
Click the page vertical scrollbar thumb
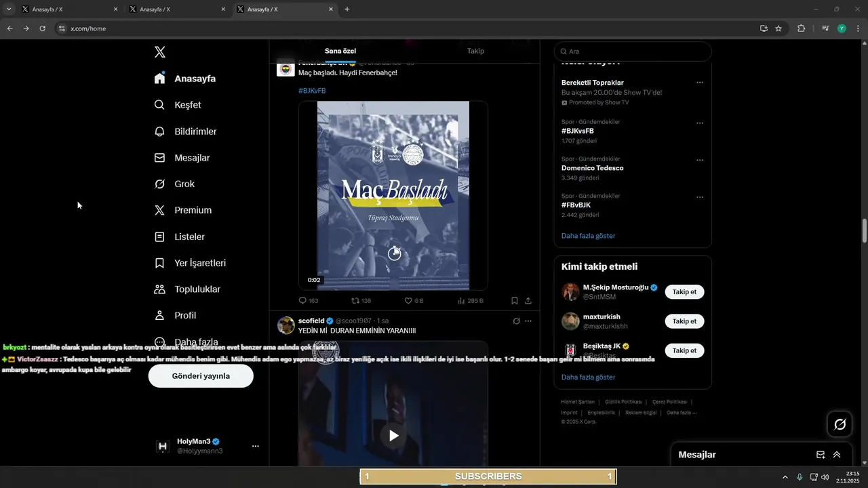pyautogui.click(x=865, y=230)
